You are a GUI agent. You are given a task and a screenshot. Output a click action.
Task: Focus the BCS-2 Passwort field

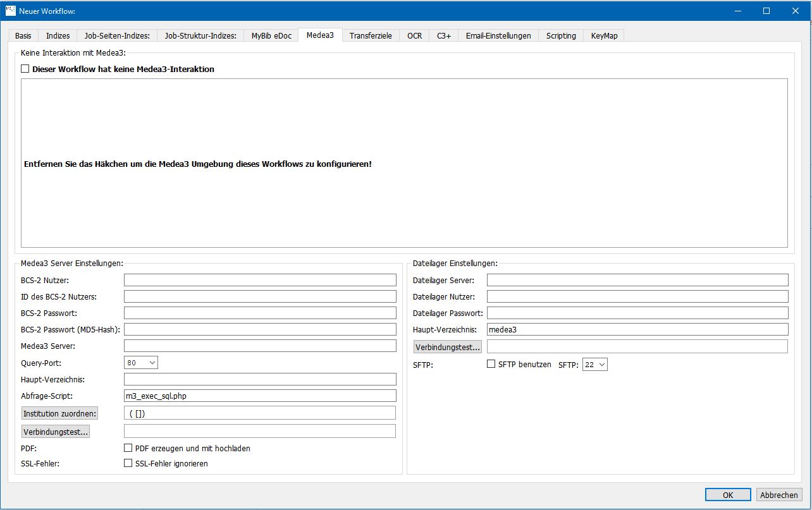(260, 313)
